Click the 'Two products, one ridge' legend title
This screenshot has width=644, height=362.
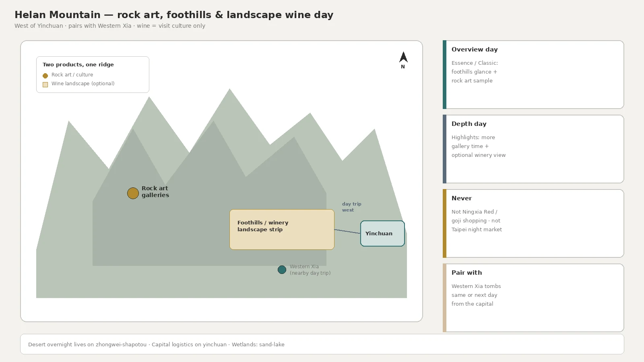pyautogui.click(x=78, y=64)
